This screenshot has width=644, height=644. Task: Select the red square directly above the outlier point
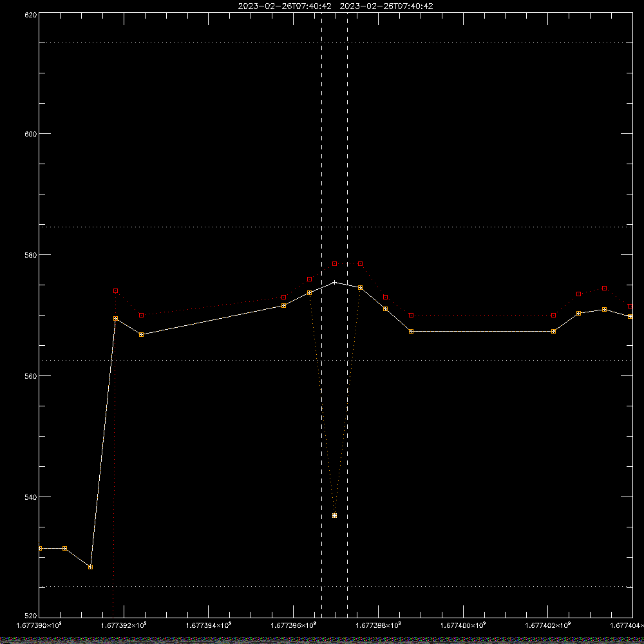coord(335,263)
